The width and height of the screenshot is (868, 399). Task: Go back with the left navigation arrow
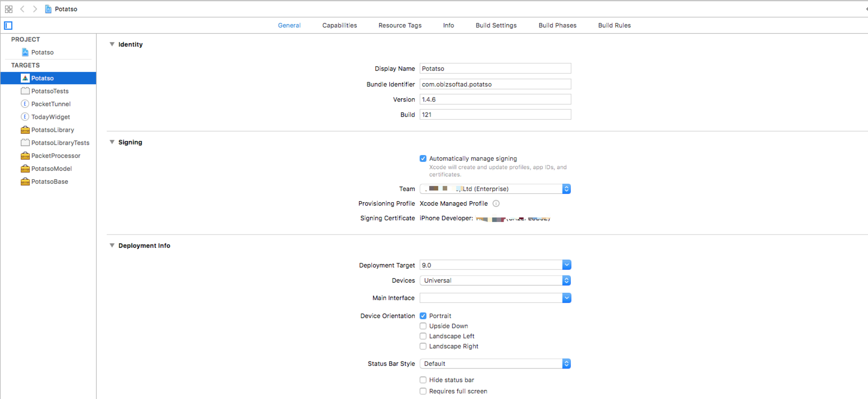pos(22,9)
